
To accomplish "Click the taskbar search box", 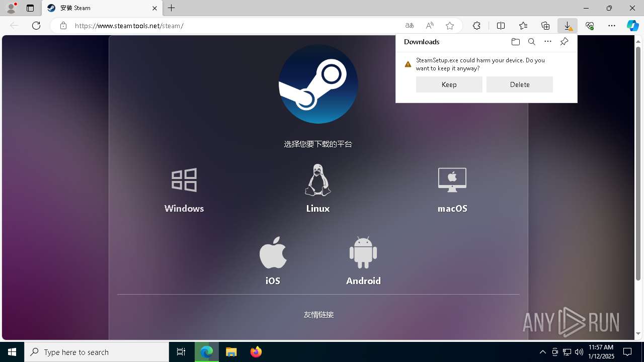I will (97, 352).
